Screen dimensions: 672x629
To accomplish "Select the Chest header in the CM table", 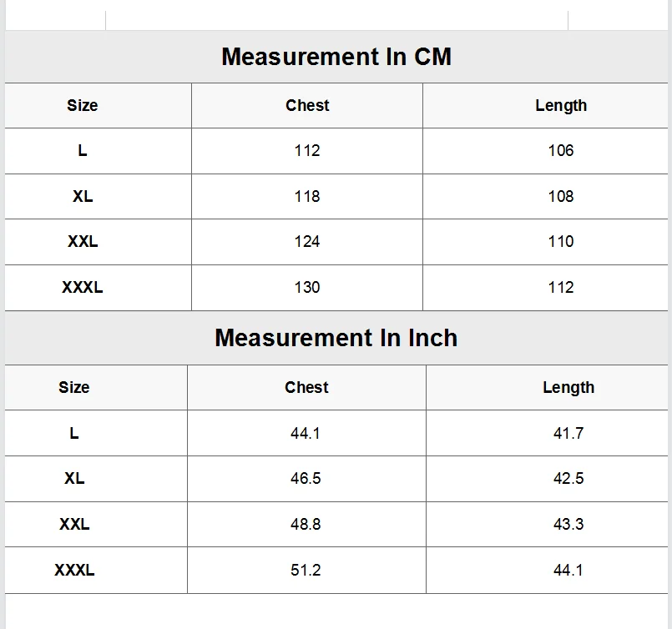I will click(x=307, y=105).
